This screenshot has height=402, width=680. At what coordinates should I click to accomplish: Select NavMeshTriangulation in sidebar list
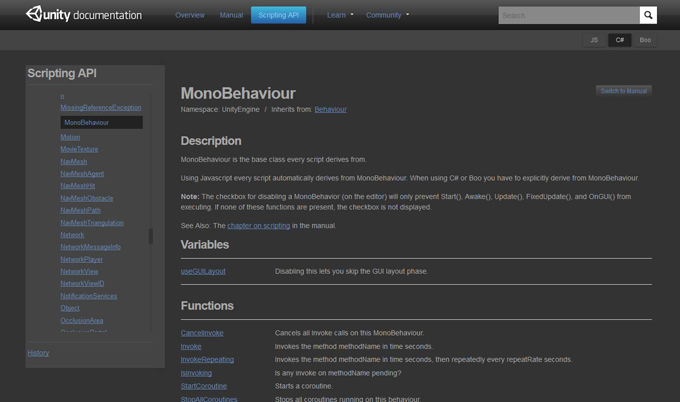pyautogui.click(x=92, y=223)
